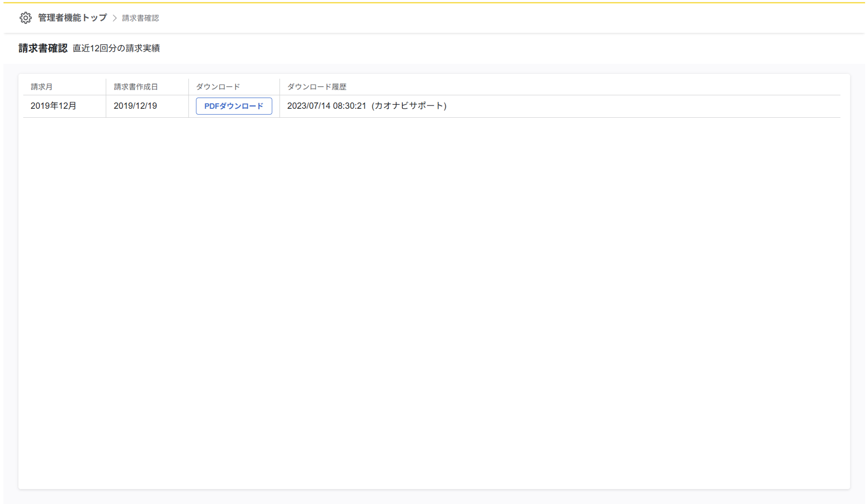
Task: Click the empty white area below the table row
Action: click(x=434, y=299)
